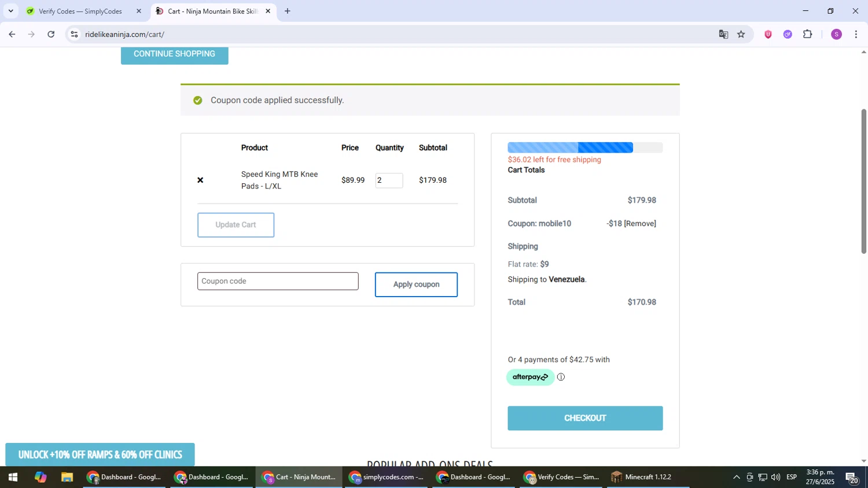Screen dimensions: 868x488
Task: Open the purple circular extension icon
Action: pos(788,34)
